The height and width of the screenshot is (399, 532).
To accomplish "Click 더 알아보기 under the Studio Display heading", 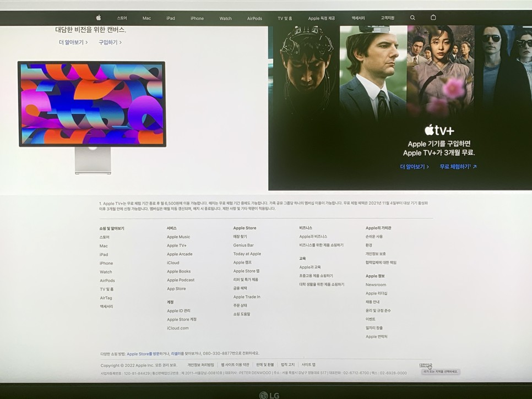I will [x=73, y=42].
